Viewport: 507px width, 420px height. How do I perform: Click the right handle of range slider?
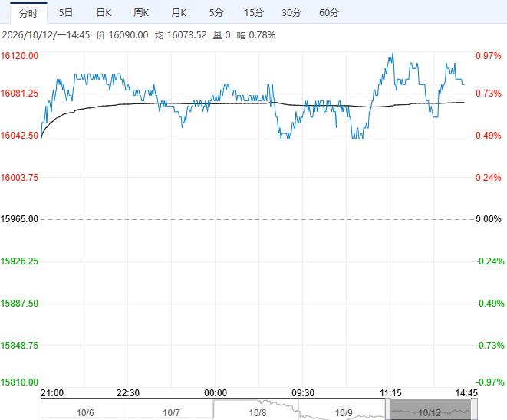[474, 410]
